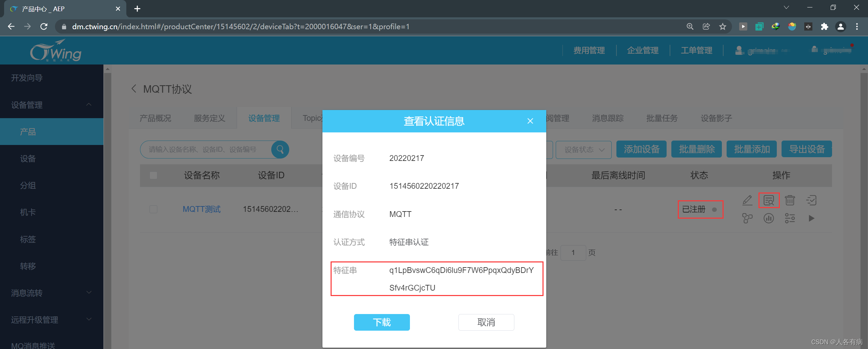Open 费用管理 in top menu
The image size is (868, 349).
pyautogui.click(x=589, y=50)
